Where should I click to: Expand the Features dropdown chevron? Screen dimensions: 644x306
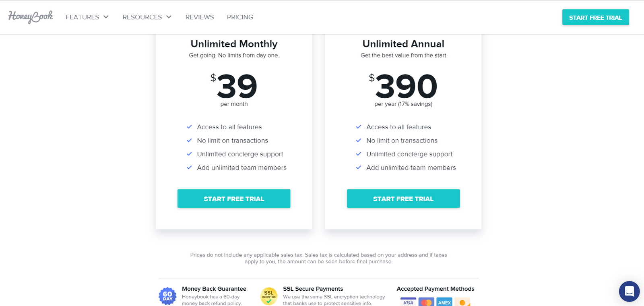click(x=106, y=17)
